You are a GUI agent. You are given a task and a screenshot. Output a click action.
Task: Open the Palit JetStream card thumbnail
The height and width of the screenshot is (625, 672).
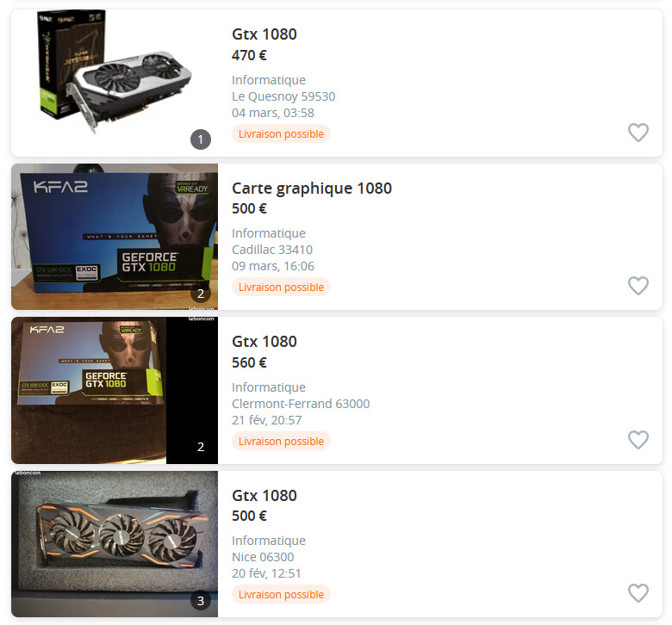pos(115,84)
